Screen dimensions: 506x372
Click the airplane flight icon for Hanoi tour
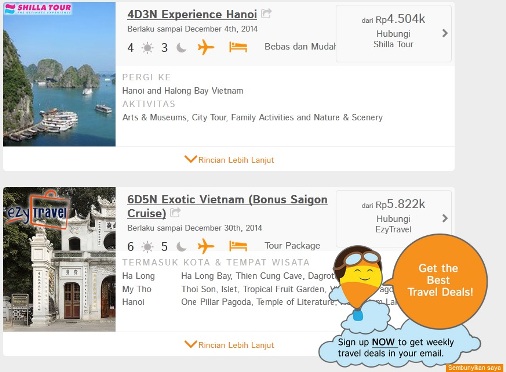(x=206, y=47)
